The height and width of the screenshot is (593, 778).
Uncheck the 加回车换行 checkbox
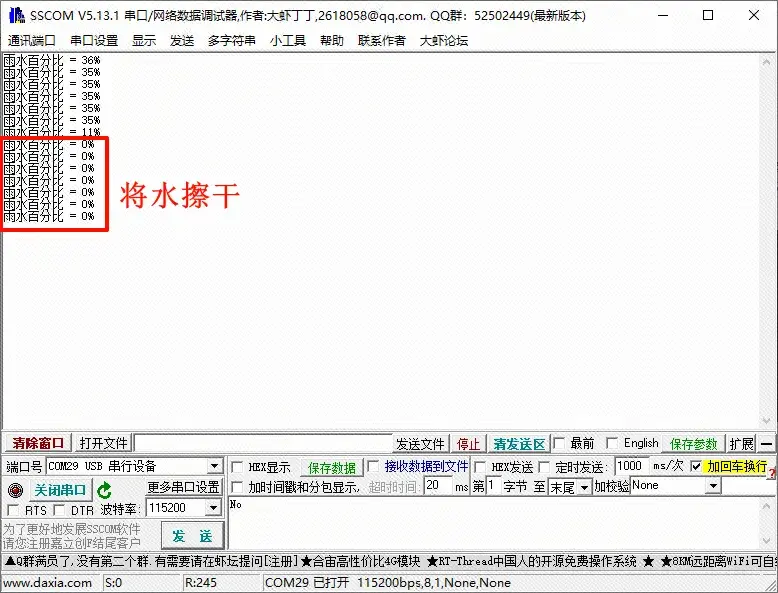(696, 466)
